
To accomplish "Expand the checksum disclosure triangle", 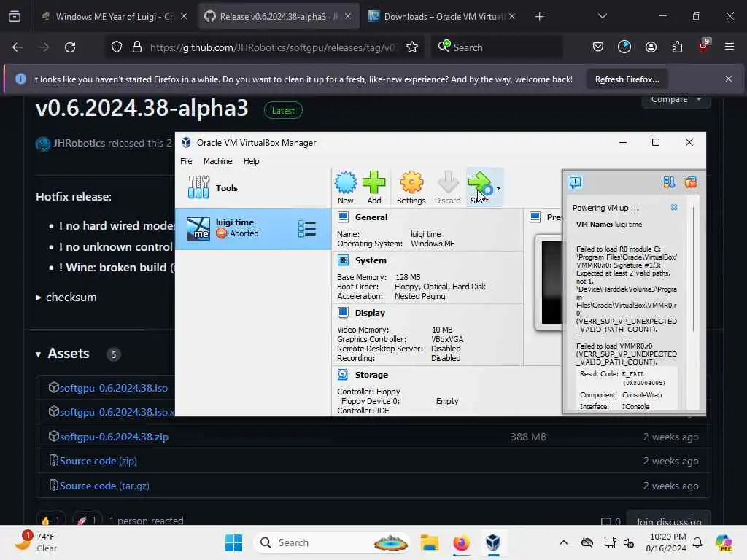I will (x=39, y=297).
